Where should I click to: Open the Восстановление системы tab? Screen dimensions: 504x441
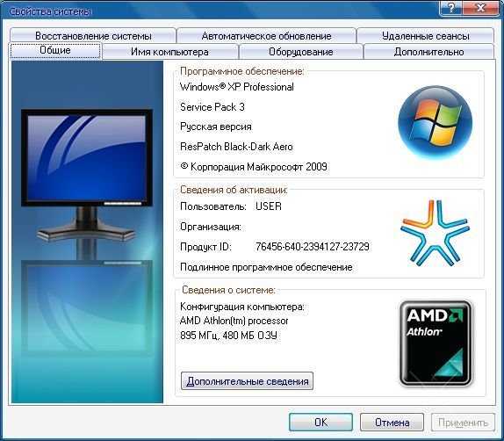tap(93, 35)
